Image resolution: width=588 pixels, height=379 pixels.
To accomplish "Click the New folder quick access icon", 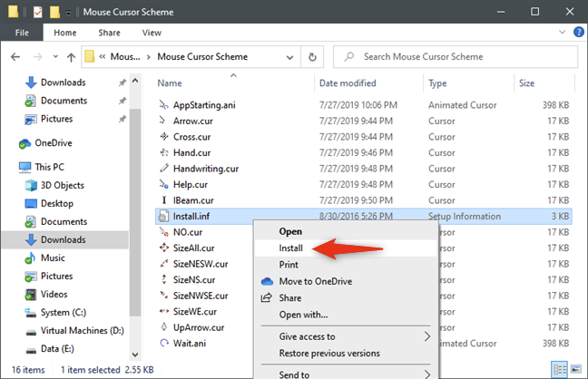I will tap(54, 12).
